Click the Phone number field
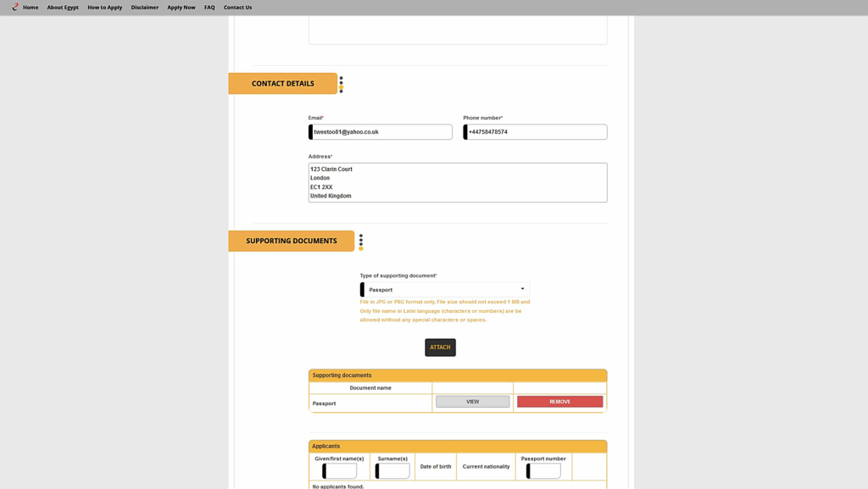868x489 pixels. click(x=536, y=132)
